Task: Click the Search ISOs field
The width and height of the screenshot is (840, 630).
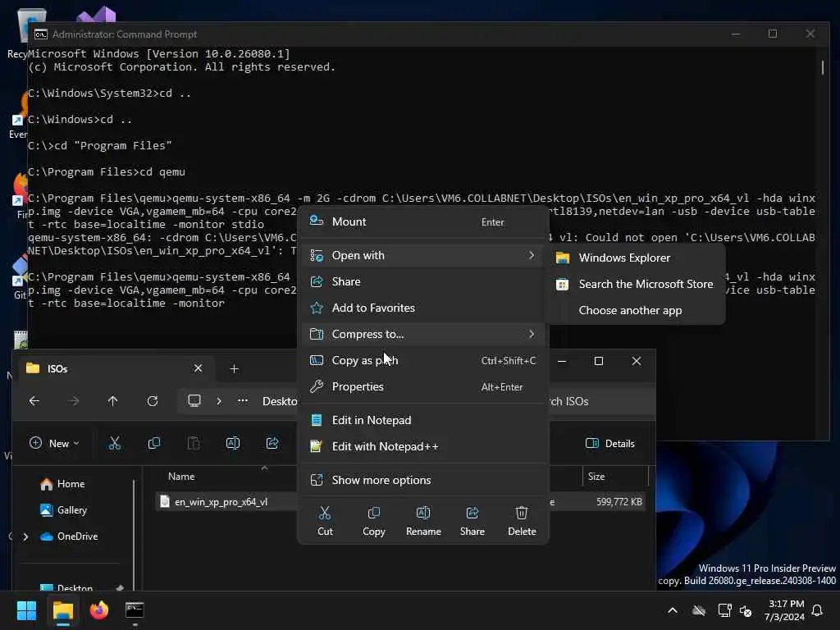Action: tap(600, 402)
